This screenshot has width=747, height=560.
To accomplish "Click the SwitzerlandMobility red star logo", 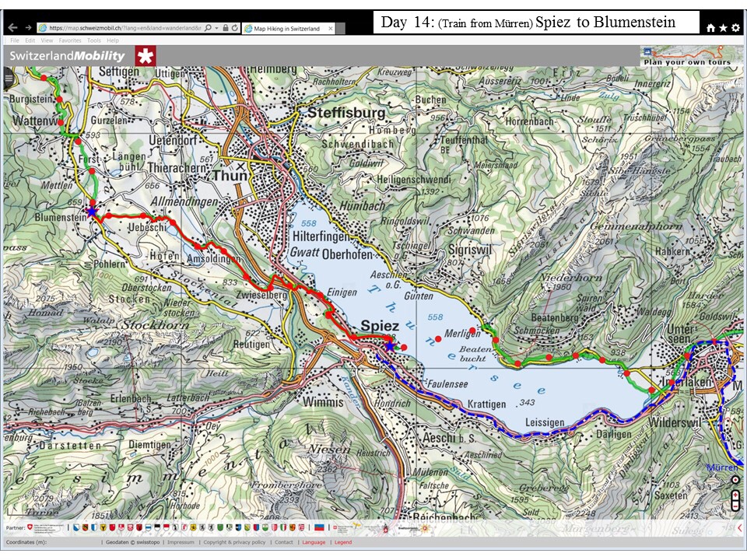I will tap(145, 56).
